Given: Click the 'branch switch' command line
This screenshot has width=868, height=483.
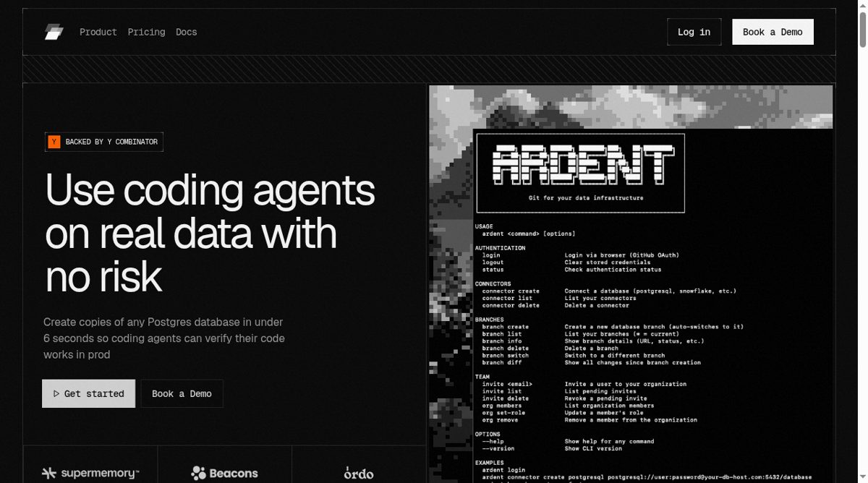Looking at the screenshot, I should point(574,355).
